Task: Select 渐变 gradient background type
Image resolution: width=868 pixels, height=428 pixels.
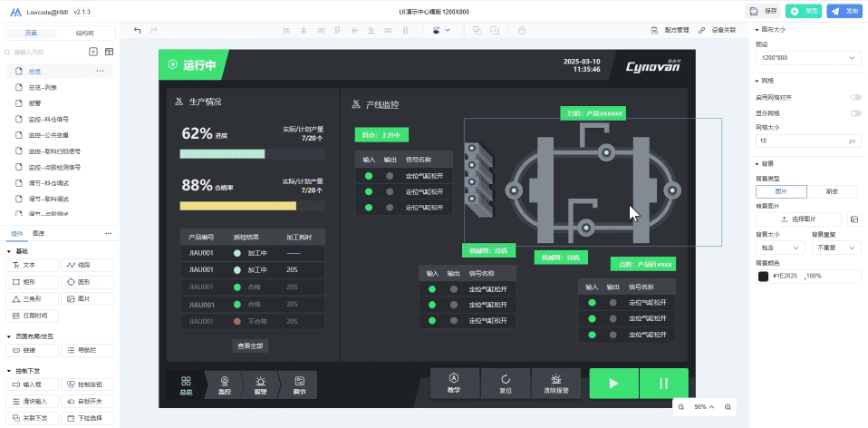Action: (832, 192)
